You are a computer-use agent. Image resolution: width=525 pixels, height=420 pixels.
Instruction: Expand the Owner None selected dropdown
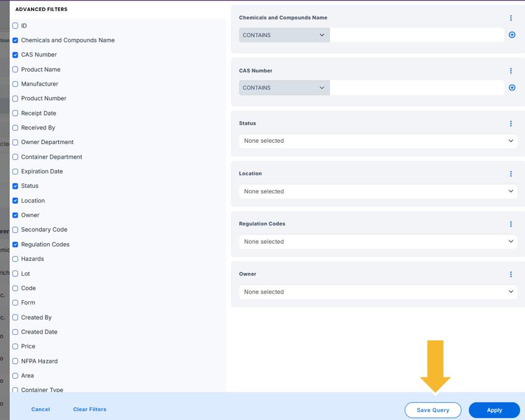click(x=378, y=292)
